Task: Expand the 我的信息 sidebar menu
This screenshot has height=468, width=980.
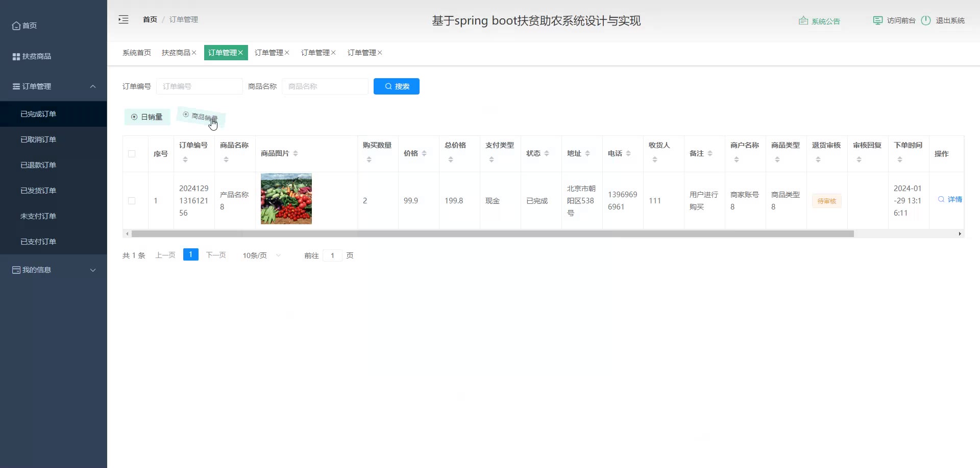Action: coord(93,270)
